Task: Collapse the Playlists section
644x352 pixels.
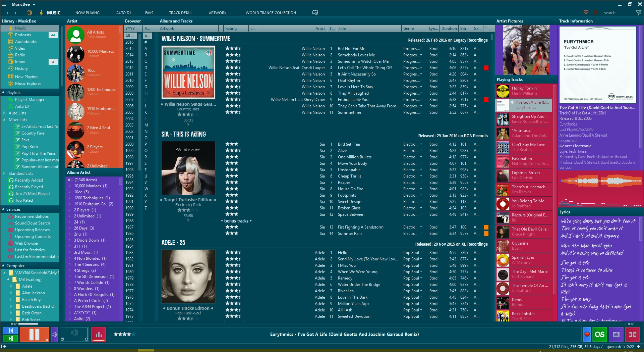Action: point(3,93)
